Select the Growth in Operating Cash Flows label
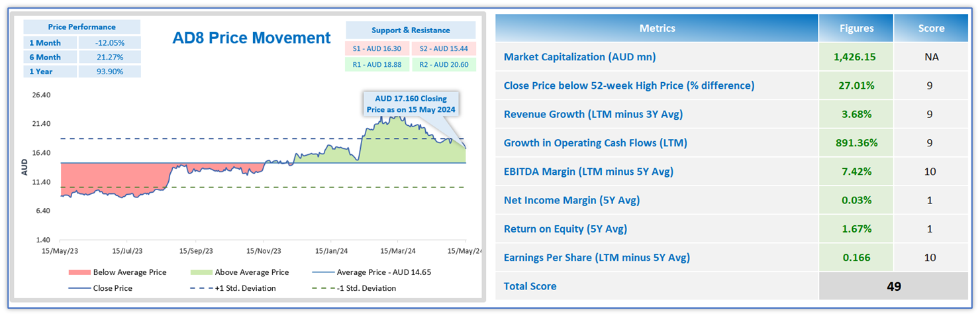Screen dimensions: 980x316 [x=596, y=142]
